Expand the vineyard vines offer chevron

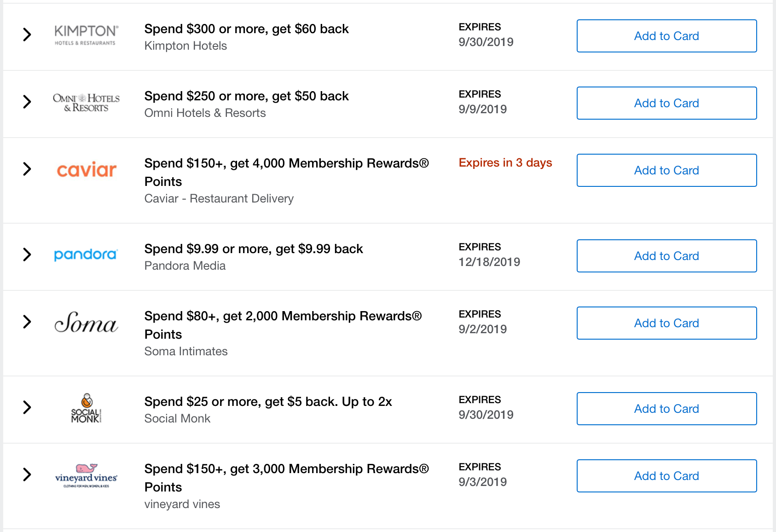pyautogui.click(x=27, y=474)
